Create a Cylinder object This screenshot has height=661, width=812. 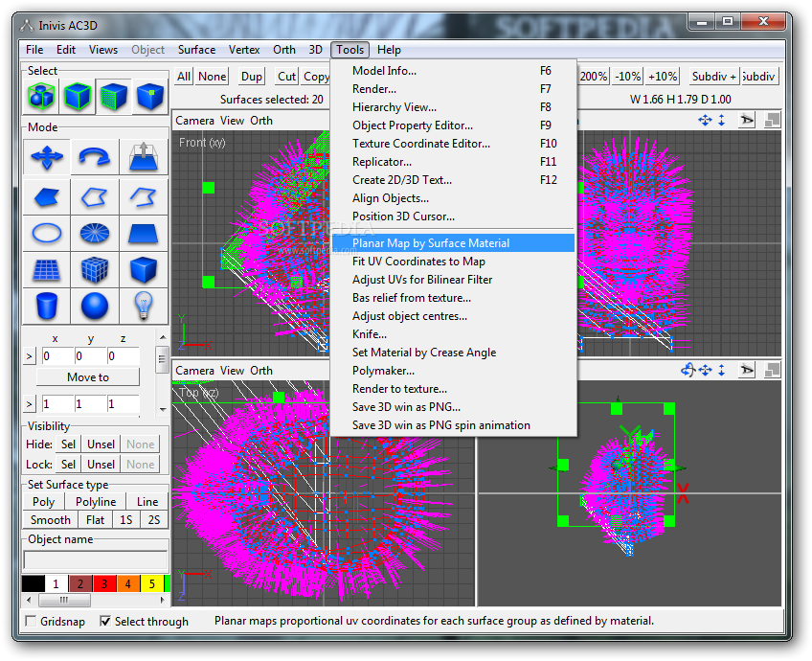tap(47, 307)
